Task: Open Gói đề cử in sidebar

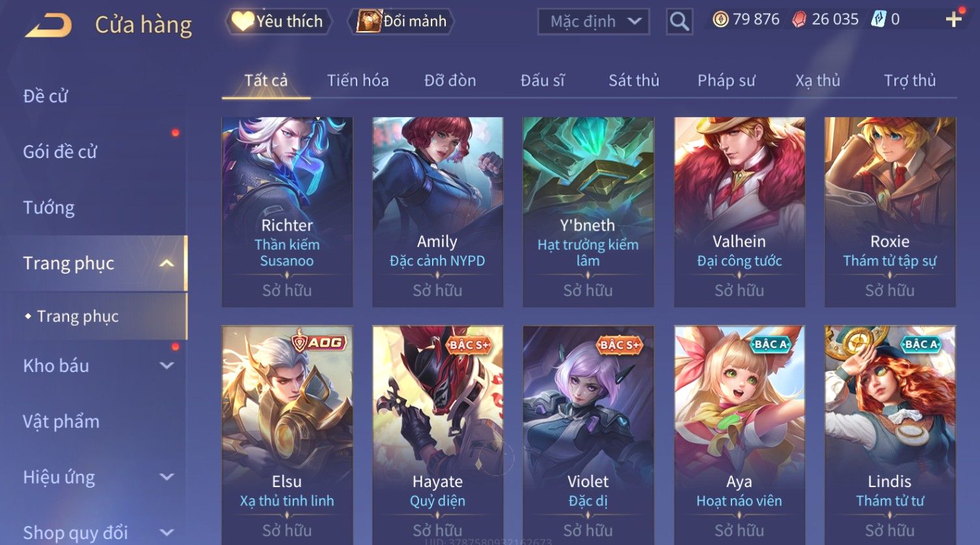Action: (x=60, y=152)
